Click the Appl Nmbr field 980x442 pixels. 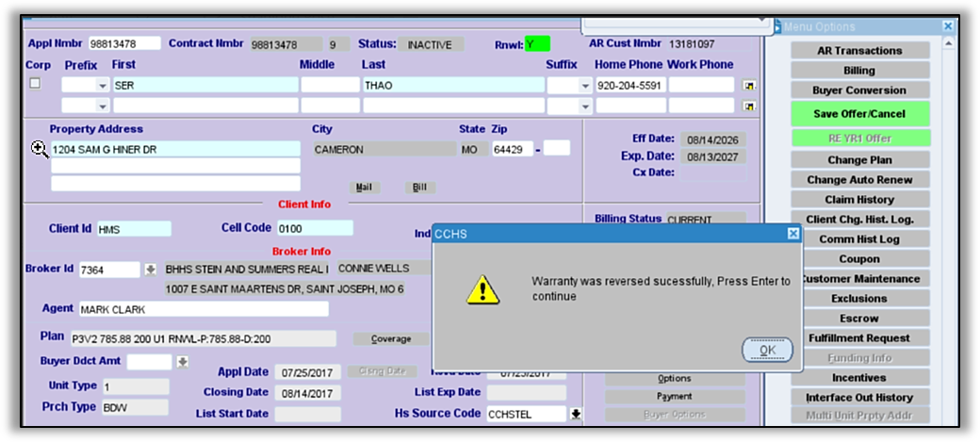click(x=124, y=43)
